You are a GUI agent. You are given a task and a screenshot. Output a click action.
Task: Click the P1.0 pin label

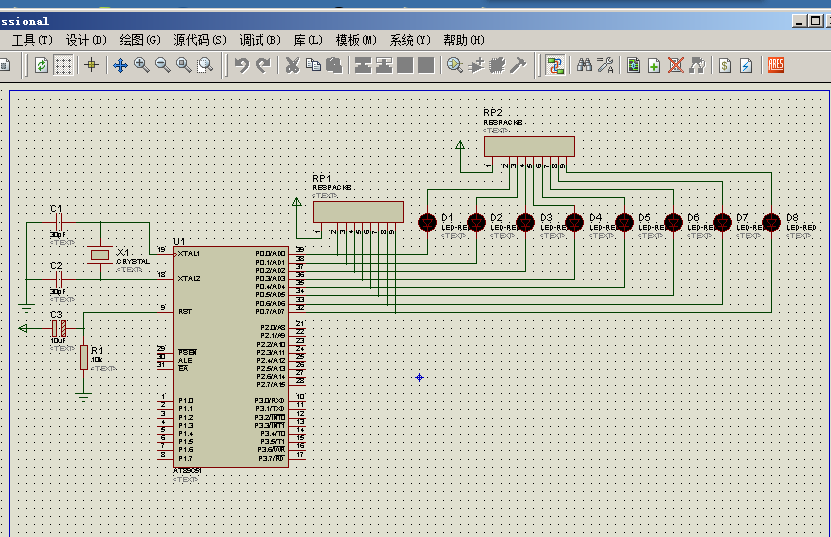click(185, 401)
